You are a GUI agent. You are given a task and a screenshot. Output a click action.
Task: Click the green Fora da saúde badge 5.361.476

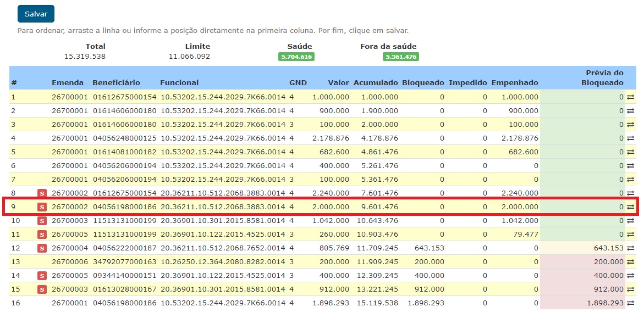coord(401,57)
